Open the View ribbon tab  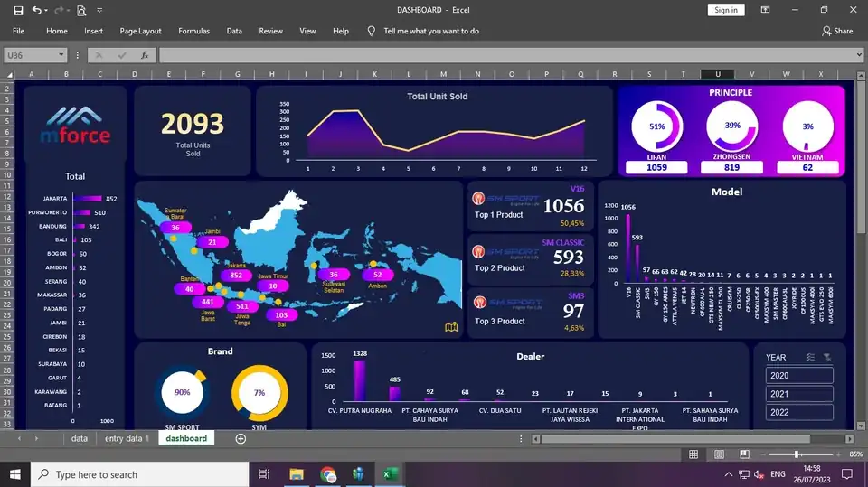pyautogui.click(x=307, y=31)
